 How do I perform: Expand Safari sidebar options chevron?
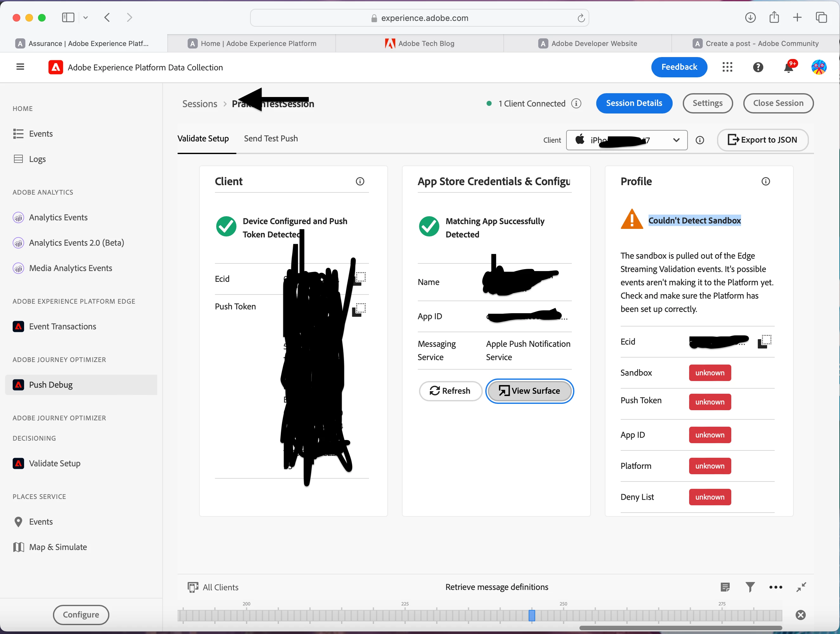(x=86, y=18)
